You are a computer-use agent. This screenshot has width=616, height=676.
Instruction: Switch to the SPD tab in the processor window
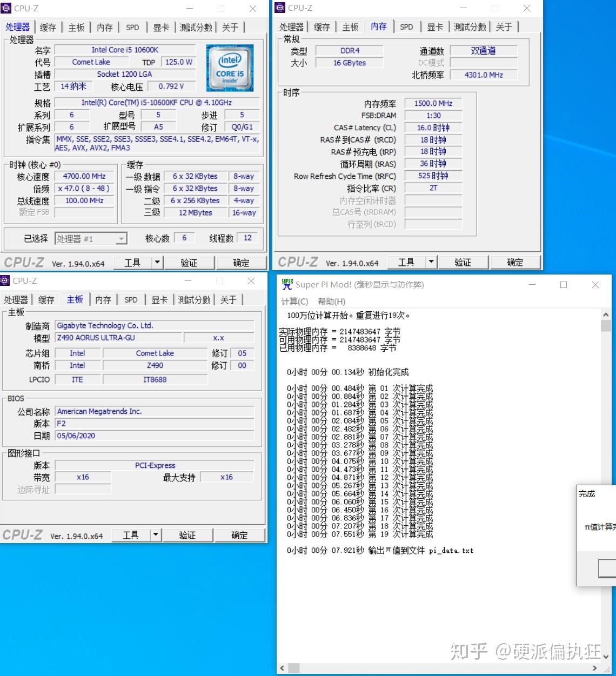132,27
